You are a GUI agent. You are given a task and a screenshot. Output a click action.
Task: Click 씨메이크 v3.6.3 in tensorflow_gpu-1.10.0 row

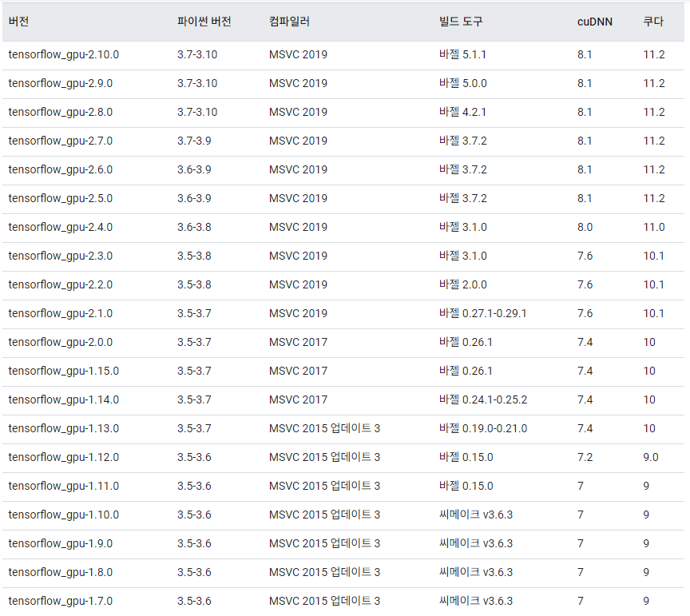click(x=476, y=515)
